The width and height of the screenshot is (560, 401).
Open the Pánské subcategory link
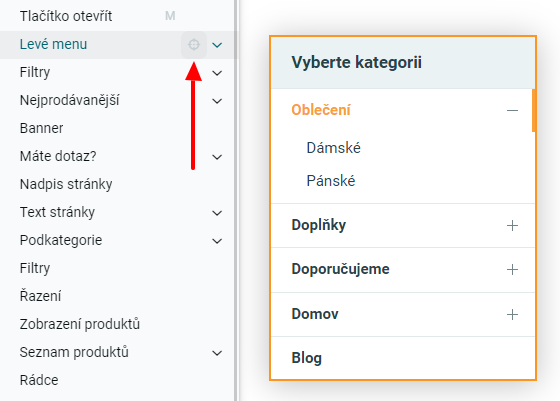coord(331,181)
